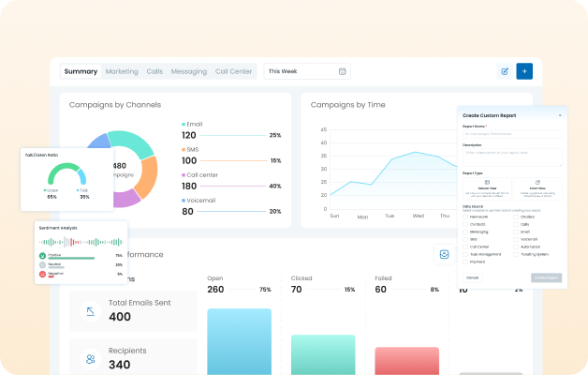Click the inbox icon above performance chart
Image resolution: width=588 pixels, height=375 pixels.
[444, 254]
